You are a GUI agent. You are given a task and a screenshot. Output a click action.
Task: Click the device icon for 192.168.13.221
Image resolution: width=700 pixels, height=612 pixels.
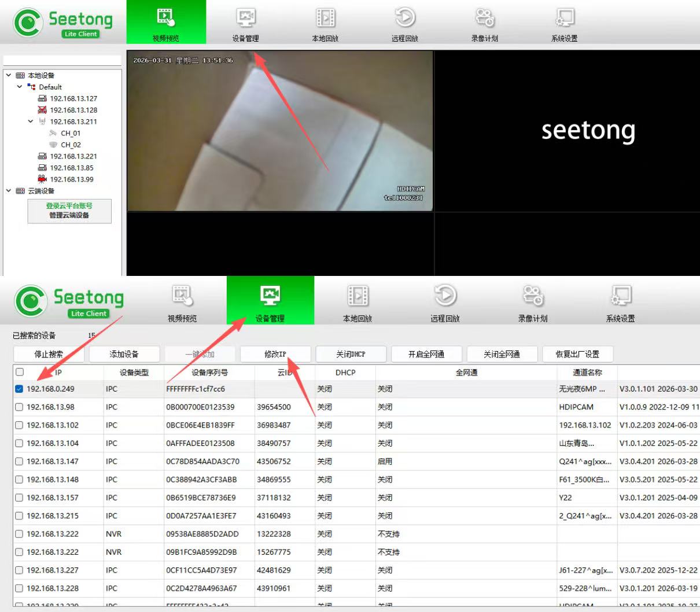point(42,156)
